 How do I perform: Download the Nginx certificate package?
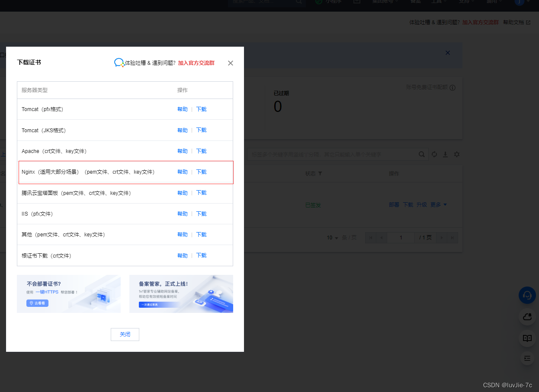click(201, 172)
